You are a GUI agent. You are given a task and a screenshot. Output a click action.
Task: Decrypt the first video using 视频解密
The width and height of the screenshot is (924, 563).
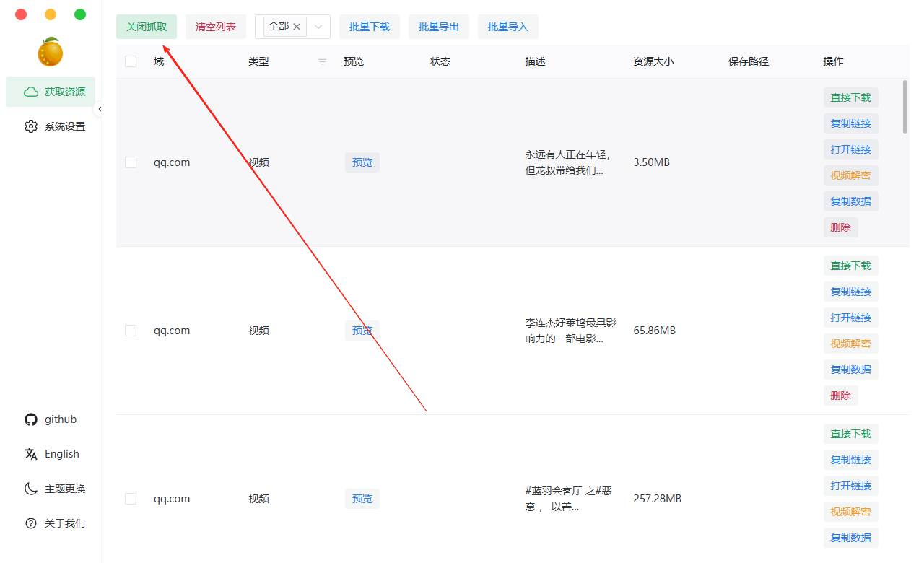(x=850, y=175)
